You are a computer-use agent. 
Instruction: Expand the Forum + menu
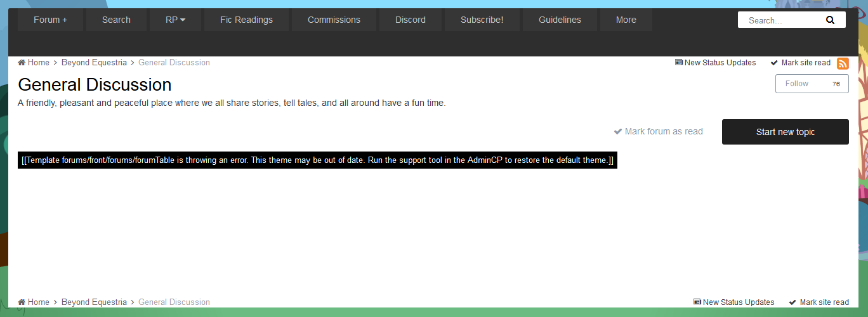50,20
